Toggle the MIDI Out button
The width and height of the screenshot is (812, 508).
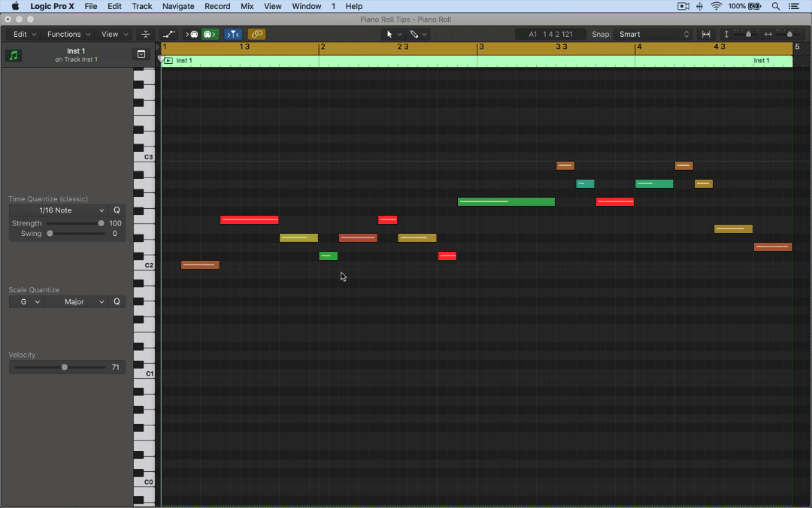coord(210,35)
